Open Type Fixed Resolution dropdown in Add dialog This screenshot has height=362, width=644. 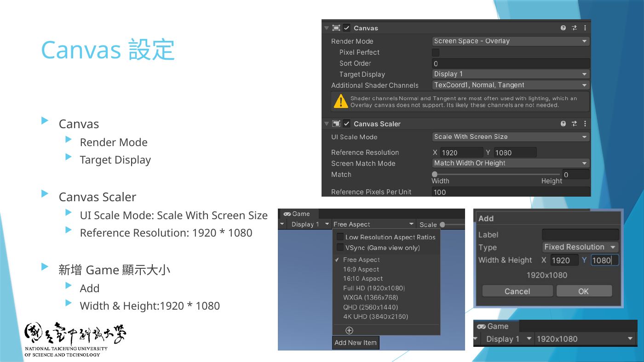point(581,247)
